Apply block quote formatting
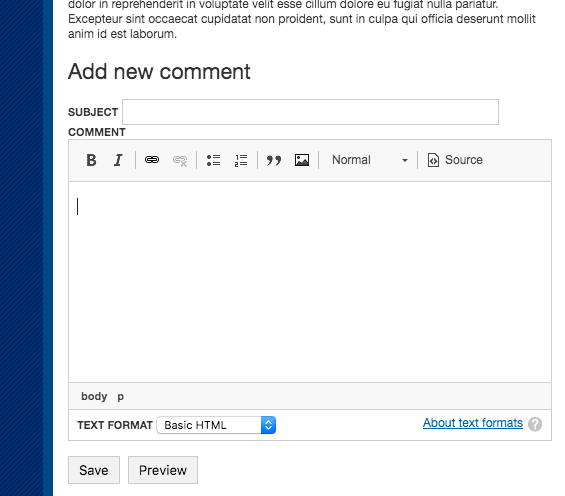 [274, 160]
